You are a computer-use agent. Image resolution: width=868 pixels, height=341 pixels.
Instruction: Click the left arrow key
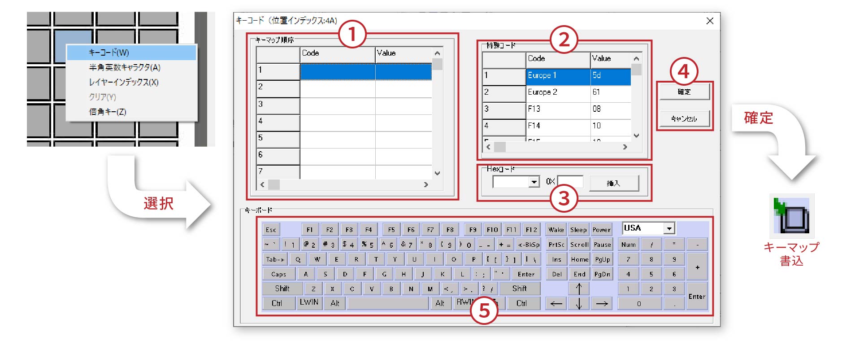[556, 303]
